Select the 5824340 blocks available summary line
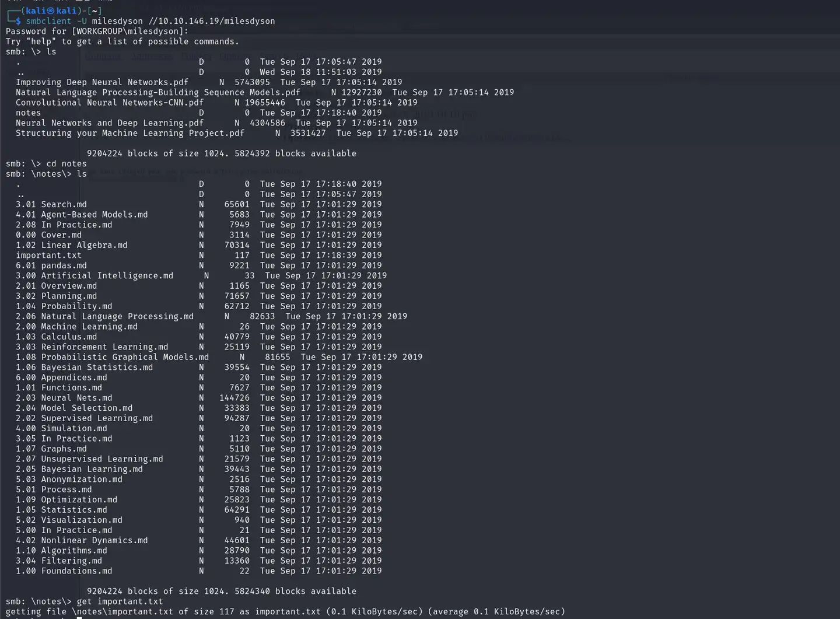Viewport: 840px width, 619px height. pos(222,592)
